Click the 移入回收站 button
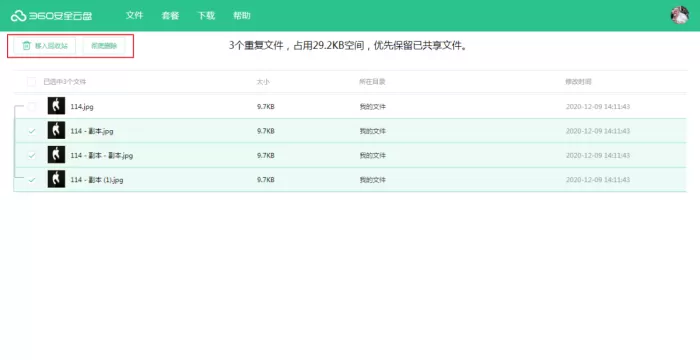Image resolution: width=700 pixels, height=360 pixels. tap(44, 46)
